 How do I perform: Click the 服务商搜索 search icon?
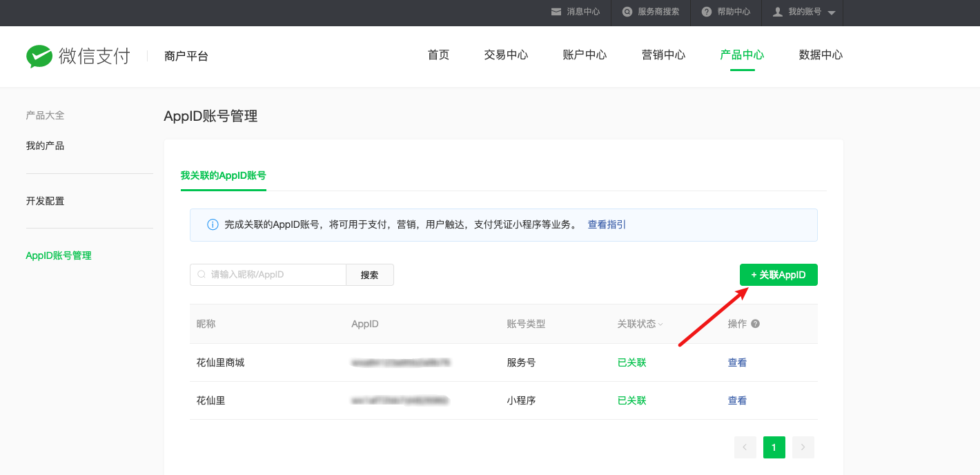627,12
